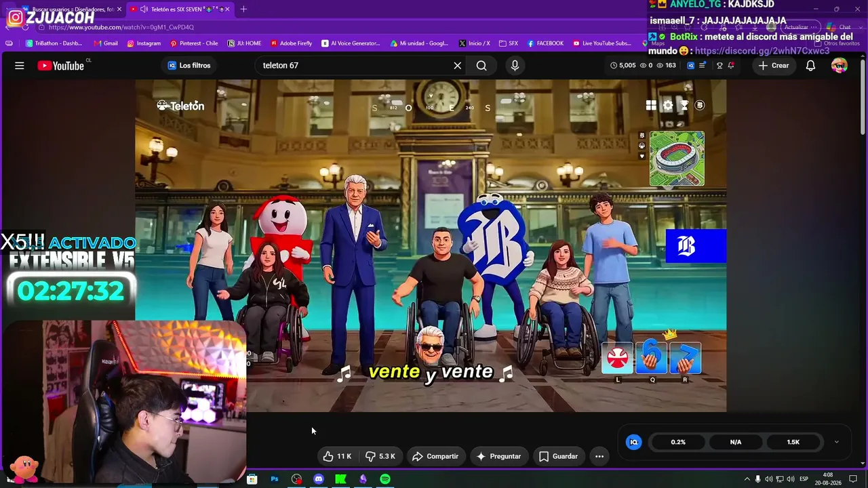Open Photoshop from the taskbar
868x488 pixels.
(x=275, y=479)
